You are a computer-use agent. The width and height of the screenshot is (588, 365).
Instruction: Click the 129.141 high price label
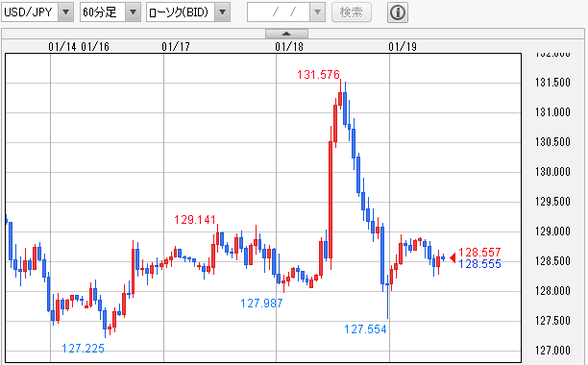coord(195,220)
